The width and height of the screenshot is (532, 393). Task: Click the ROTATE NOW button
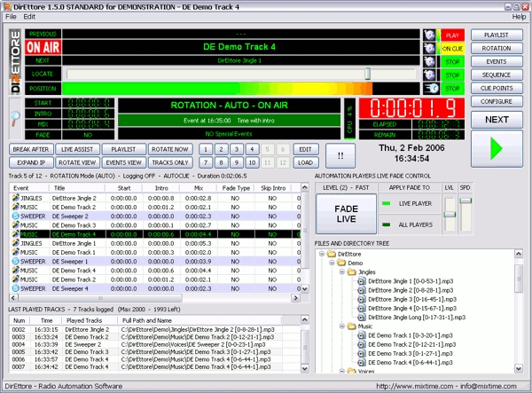(172, 149)
